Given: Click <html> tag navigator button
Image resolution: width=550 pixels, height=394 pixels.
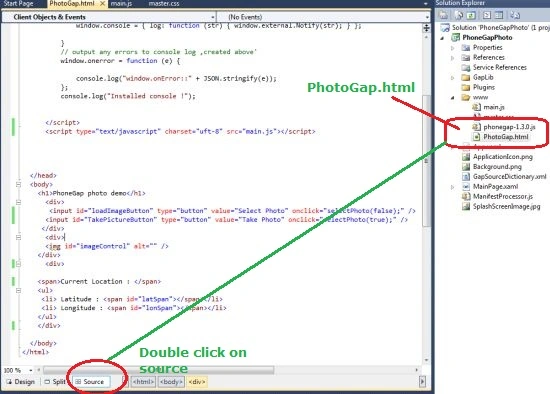Looking at the screenshot, I should click(143, 382).
